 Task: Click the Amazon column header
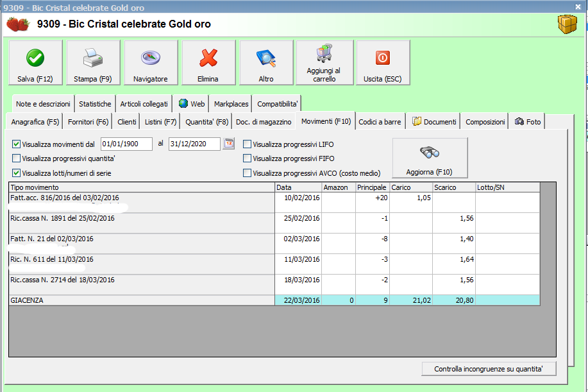[x=339, y=187]
